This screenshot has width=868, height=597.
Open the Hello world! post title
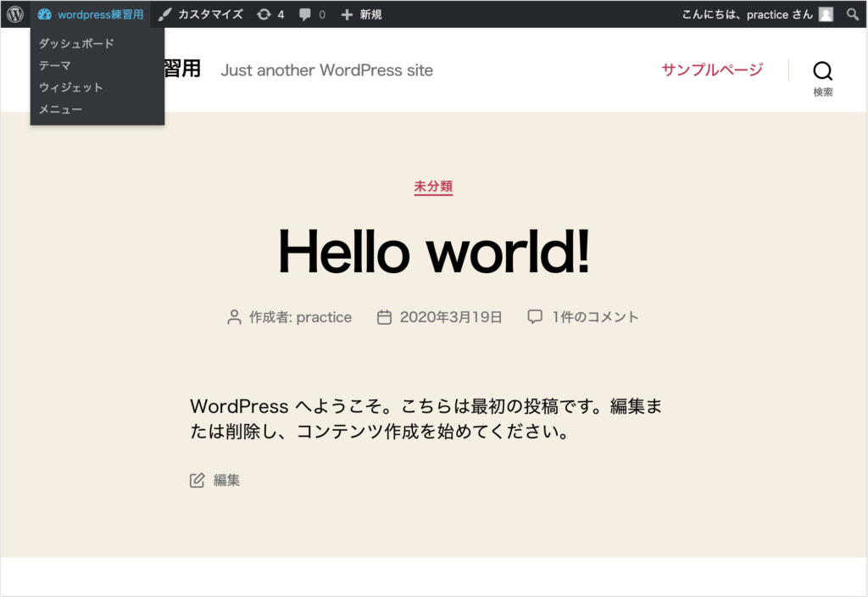click(433, 251)
